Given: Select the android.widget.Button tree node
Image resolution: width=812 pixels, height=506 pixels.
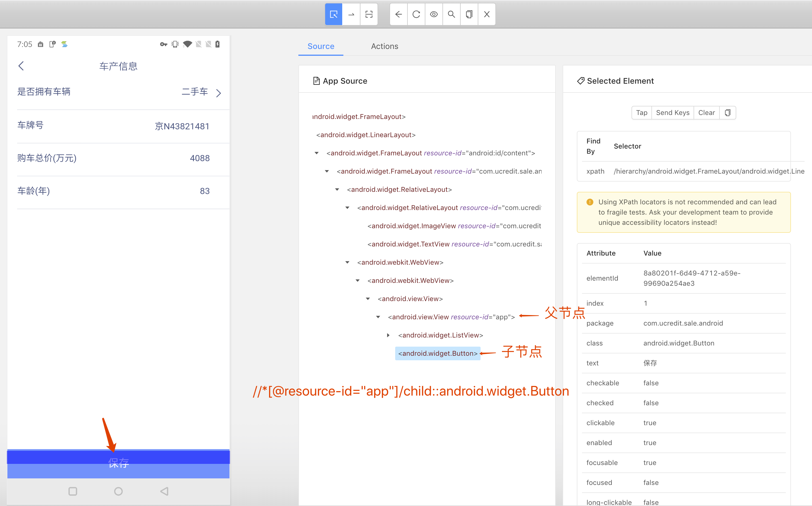Looking at the screenshot, I should tap(438, 353).
